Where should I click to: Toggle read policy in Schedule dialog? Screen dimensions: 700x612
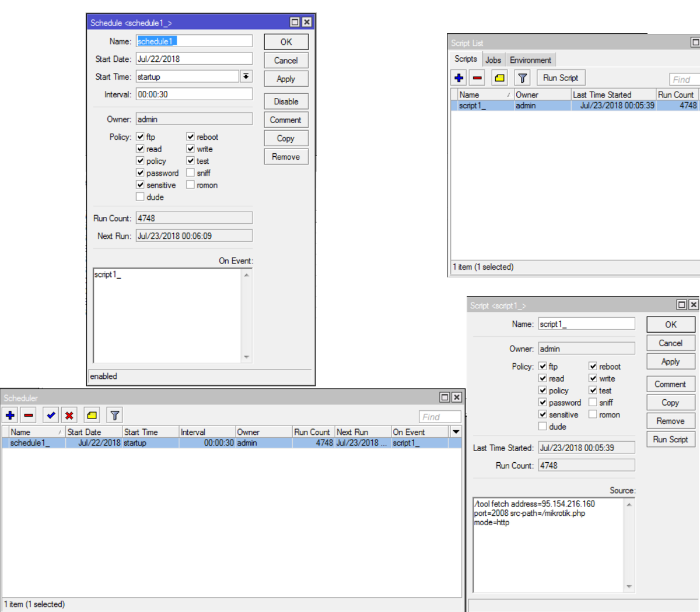point(141,149)
